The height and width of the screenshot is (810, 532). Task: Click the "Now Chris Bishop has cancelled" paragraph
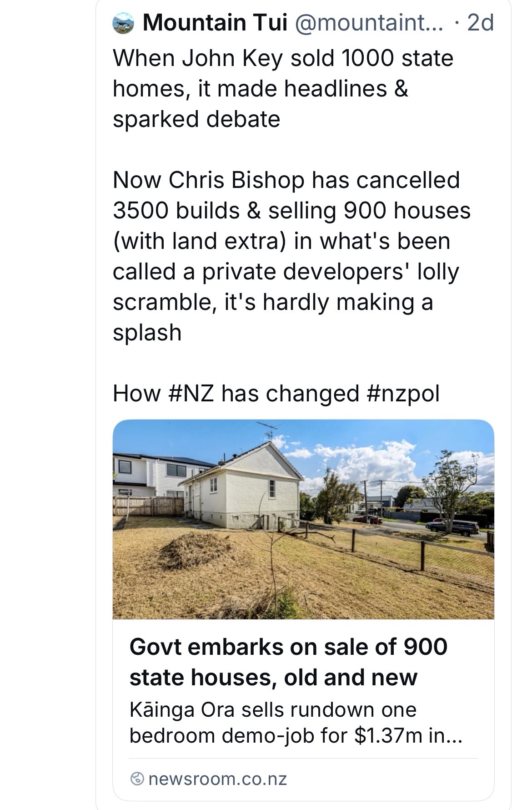291,256
